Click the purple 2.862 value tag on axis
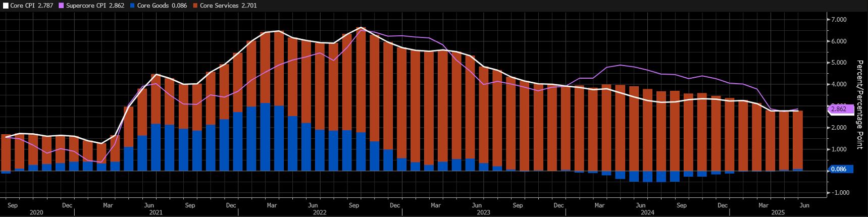The width and height of the screenshot is (868, 217). pyautogui.click(x=840, y=109)
